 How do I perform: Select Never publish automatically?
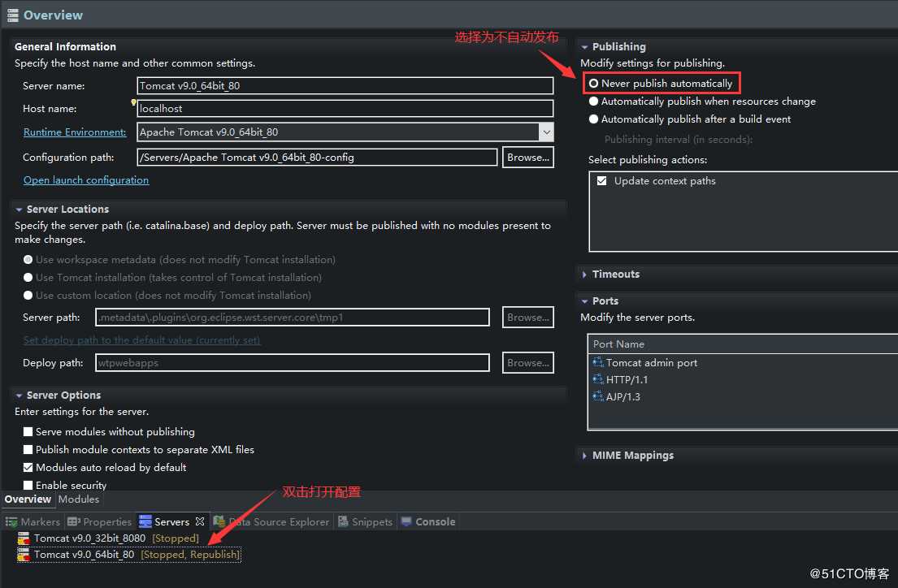tap(593, 84)
